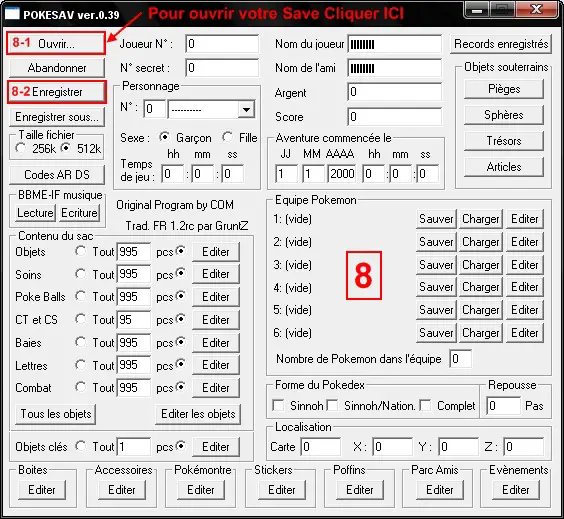Open the Codes AR DS window
Viewport: 564px width, 519px height.
point(57,175)
